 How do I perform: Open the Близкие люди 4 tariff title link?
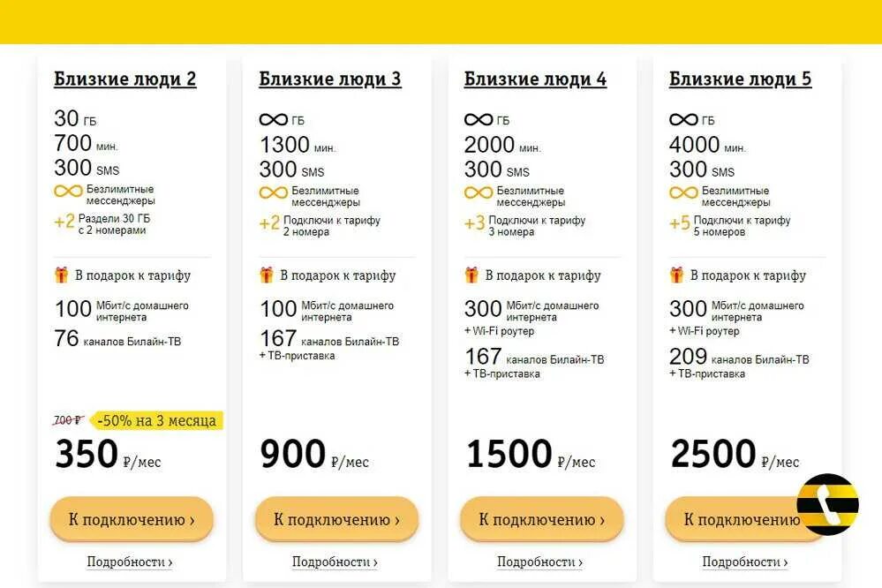[535, 79]
